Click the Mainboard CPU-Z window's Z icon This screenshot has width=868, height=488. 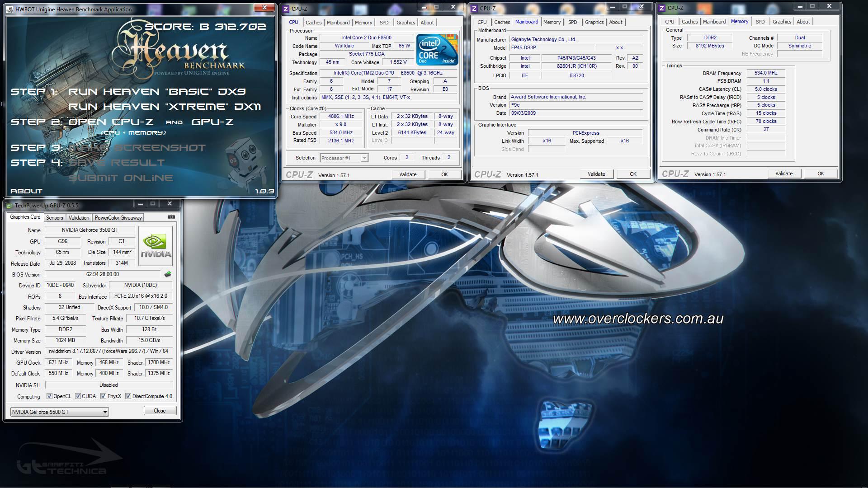coord(474,8)
